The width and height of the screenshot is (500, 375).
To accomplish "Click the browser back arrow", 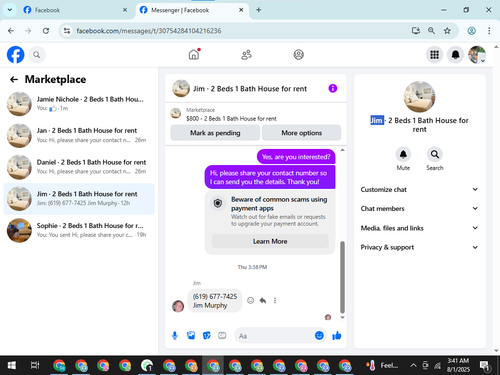I will [11, 31].
